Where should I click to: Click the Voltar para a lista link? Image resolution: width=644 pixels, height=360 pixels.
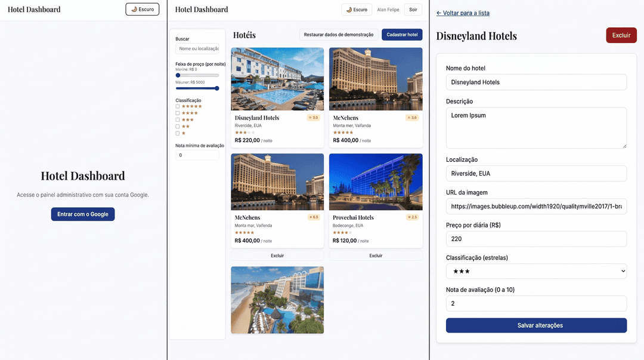coord(463,13)
